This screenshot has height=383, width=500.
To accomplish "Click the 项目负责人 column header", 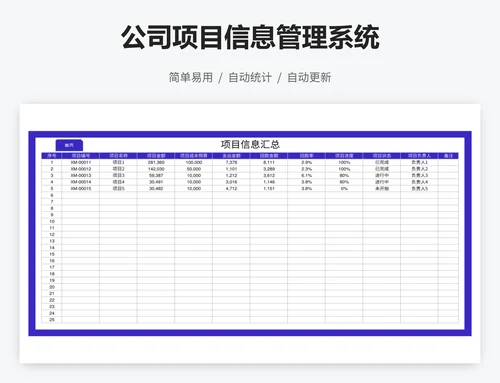I will (x=420, y=156).
